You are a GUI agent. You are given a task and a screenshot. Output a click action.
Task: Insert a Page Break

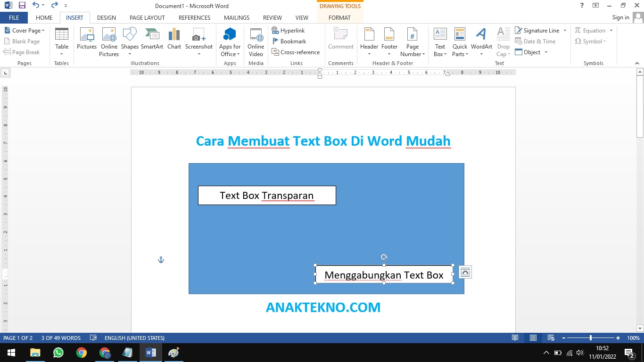22,52
